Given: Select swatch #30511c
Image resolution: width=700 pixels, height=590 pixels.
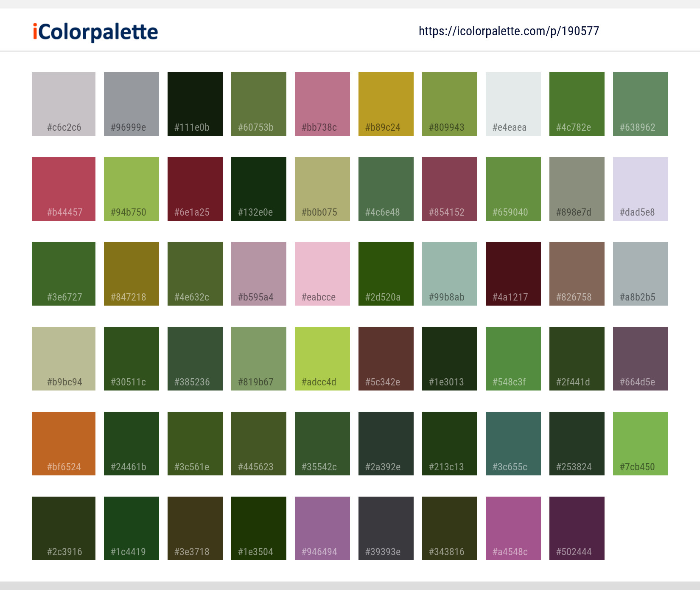Looking at the screenshot, I should click(132, 359).
